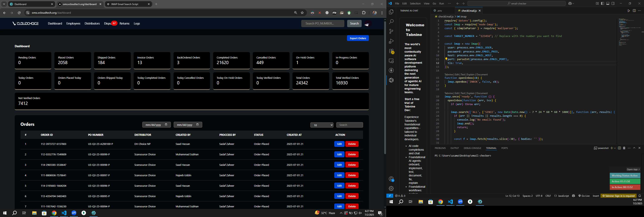
Task: Open the Employees nav item
Action: tap(73, 24)
